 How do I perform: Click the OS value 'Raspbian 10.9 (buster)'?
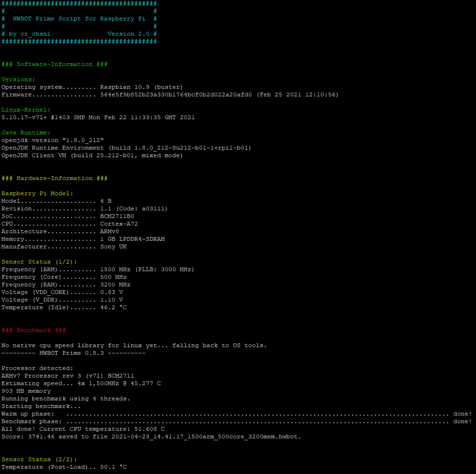pyautogui.click(x=141, y=87)
